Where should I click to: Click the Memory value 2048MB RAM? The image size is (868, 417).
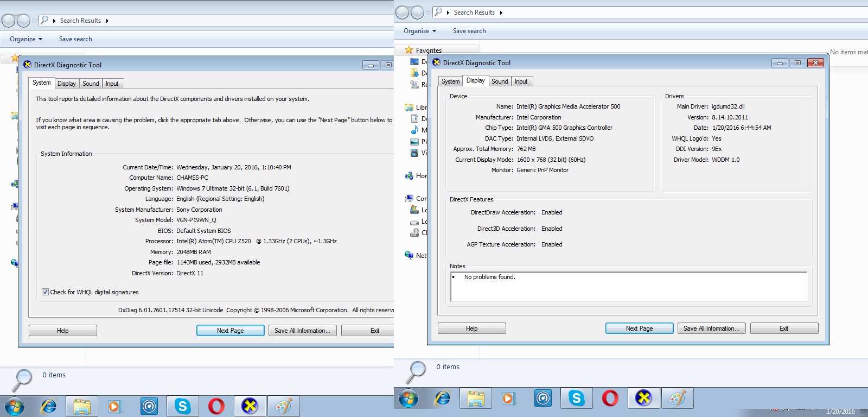point(194,252)
